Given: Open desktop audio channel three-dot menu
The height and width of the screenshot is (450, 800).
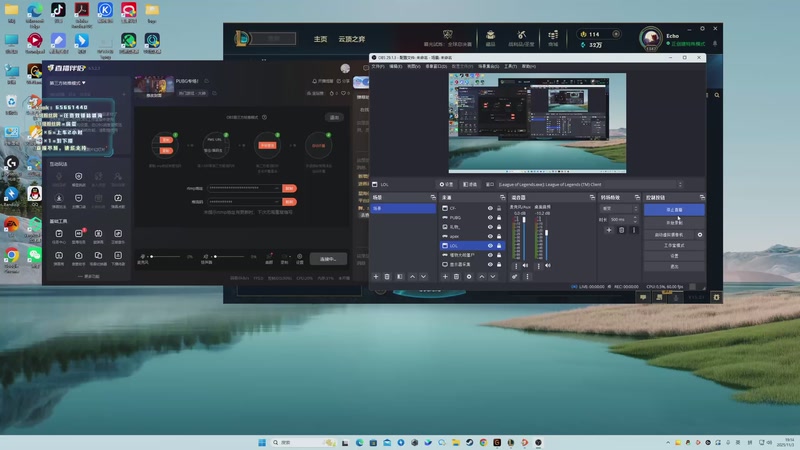Looking at the screenshot, I should click(538, 265).
